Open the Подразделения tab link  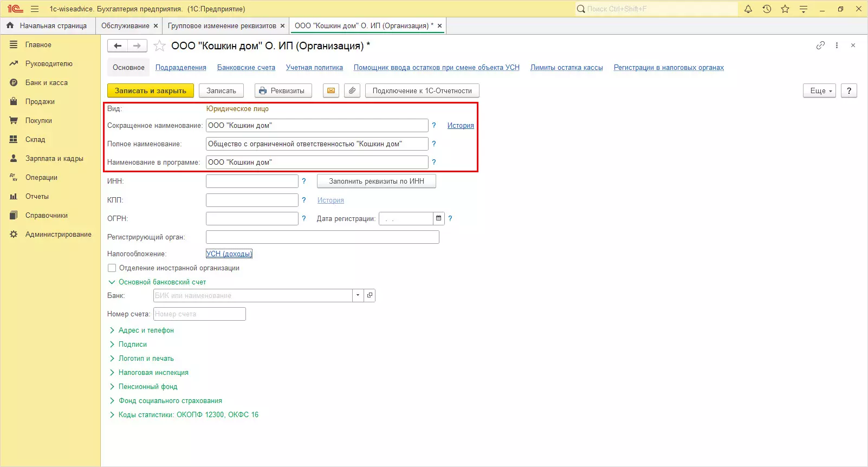181,68
